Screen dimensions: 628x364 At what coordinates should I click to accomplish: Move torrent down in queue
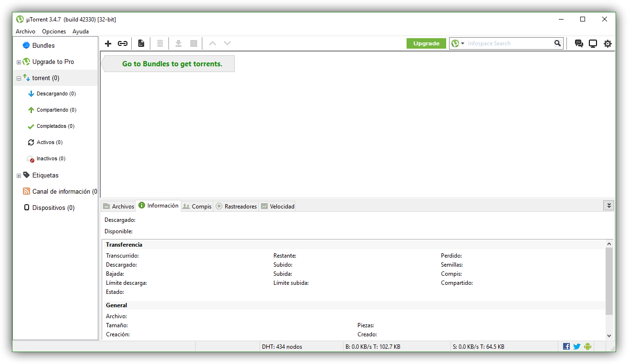[227, 43]
